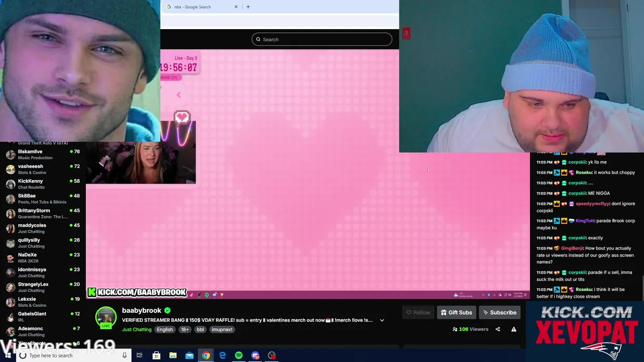Click Roseku's 'it works but choppy' message
Viewport: 644px width, 362px height.
[614, 172]
